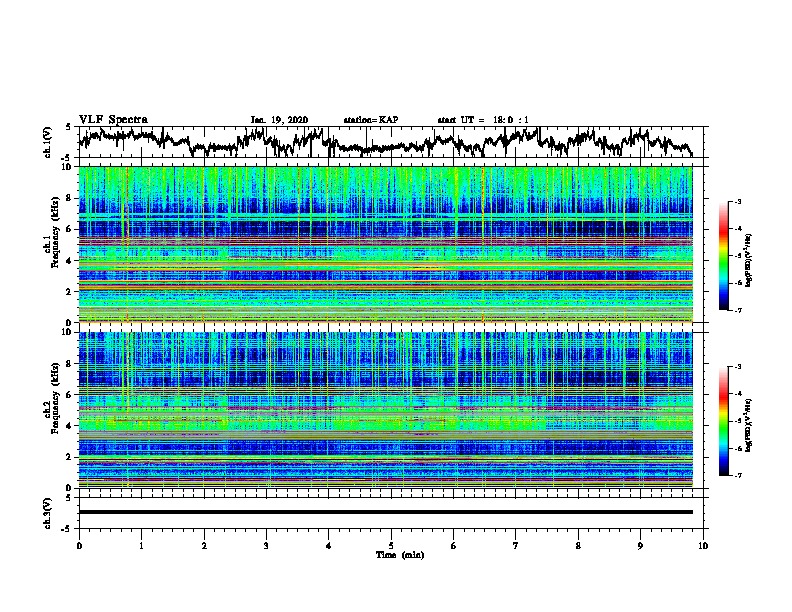Click time axis tick label 7
This screenshot has height=612, width=792.
(x=516, y=546)
